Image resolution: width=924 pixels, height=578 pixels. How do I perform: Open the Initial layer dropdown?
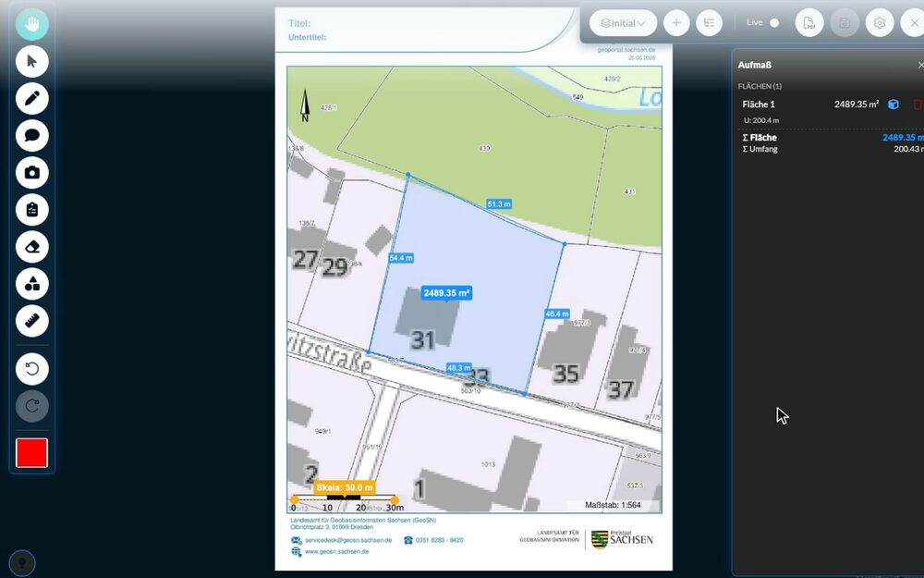[623, 23]
